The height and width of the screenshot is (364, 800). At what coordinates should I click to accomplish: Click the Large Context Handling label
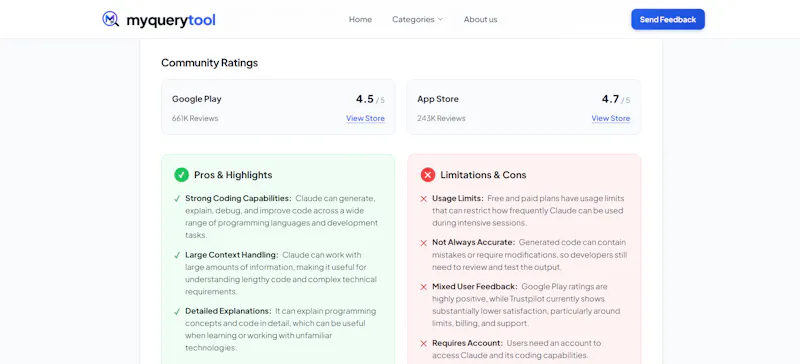(x=232, y=255)
